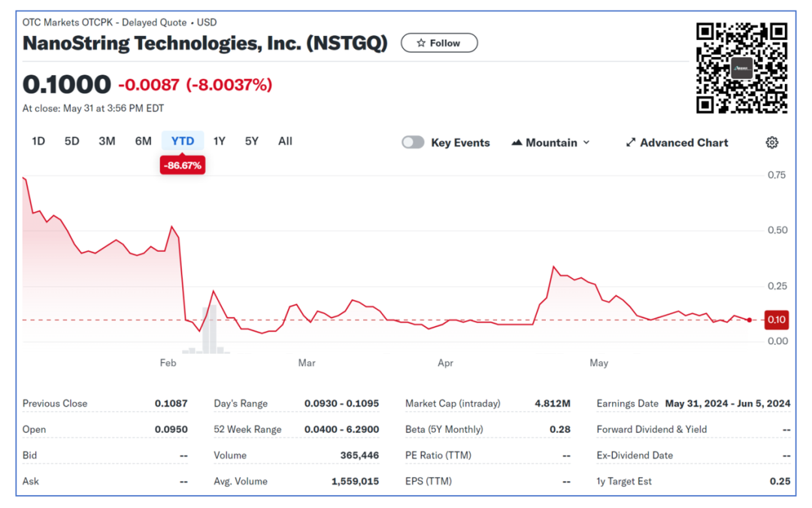
Task: Toggle the Key Events switch
Action: pos(413,143)
